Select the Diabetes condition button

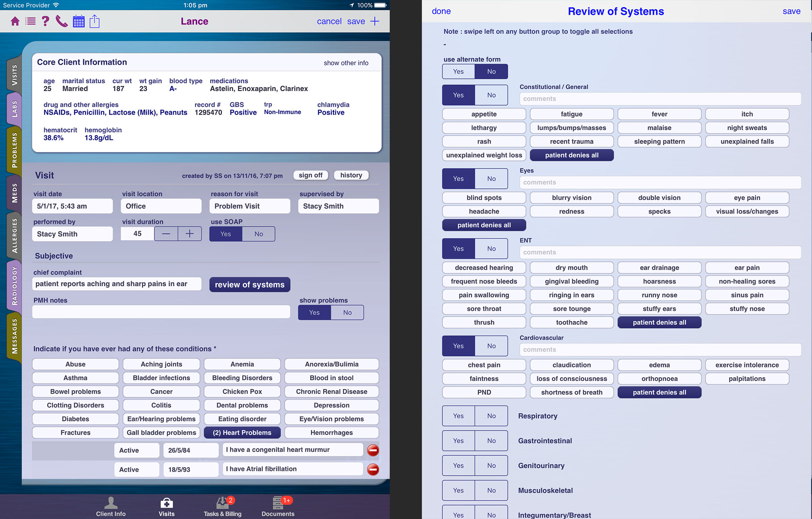pyautogui.click(x=75, y=419)
